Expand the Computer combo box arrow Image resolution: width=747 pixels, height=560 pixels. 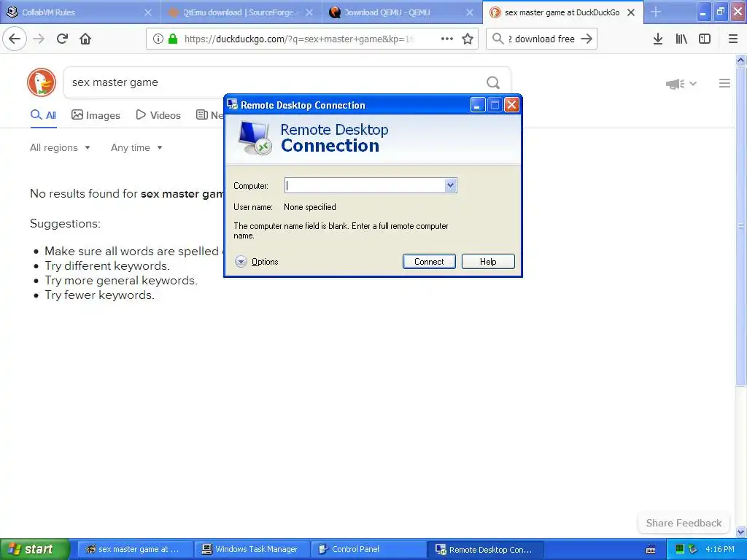[450, 185]
